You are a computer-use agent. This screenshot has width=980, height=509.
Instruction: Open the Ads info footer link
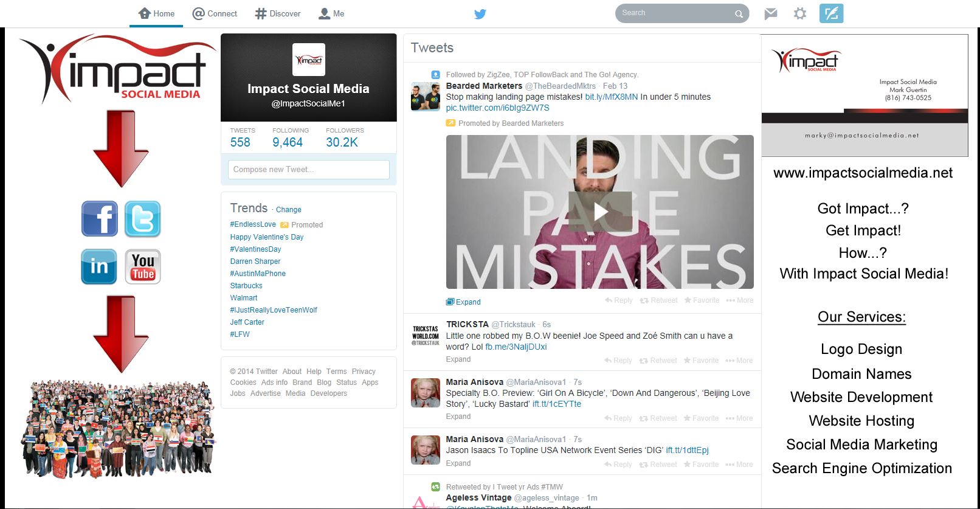274,383
